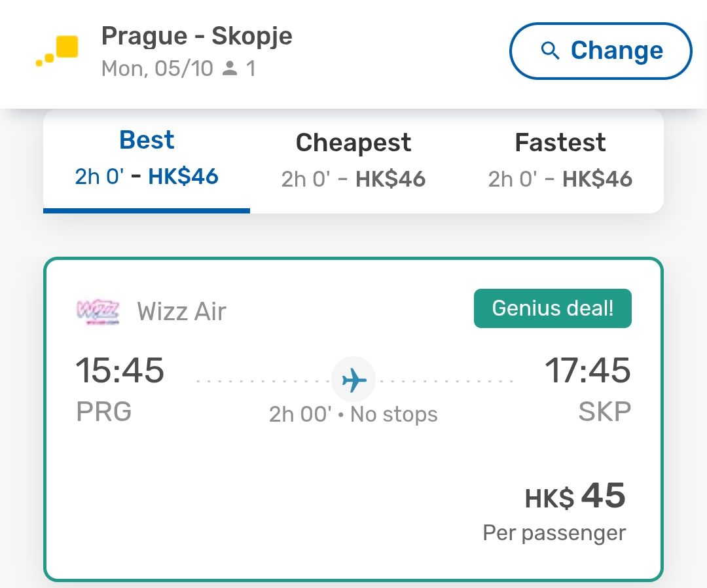Switch to the Fastest tab

560,161
